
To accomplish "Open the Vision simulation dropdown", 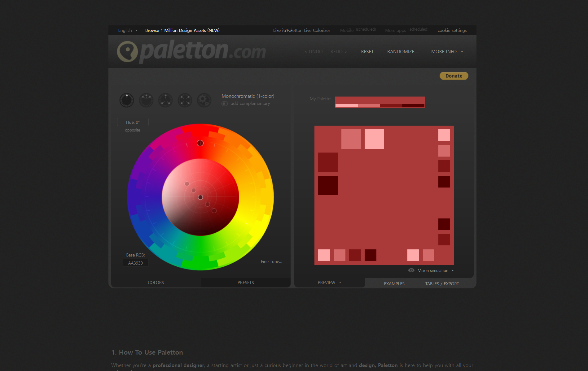I will 436,270.
